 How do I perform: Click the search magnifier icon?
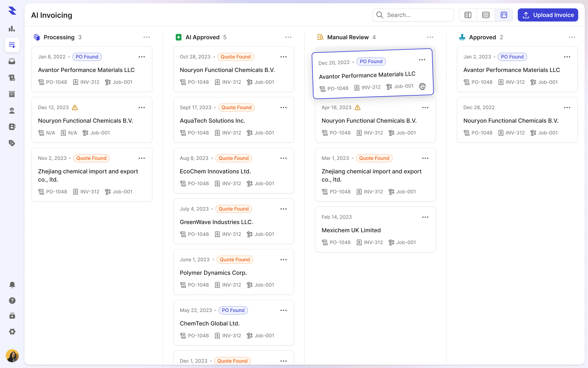380,15
